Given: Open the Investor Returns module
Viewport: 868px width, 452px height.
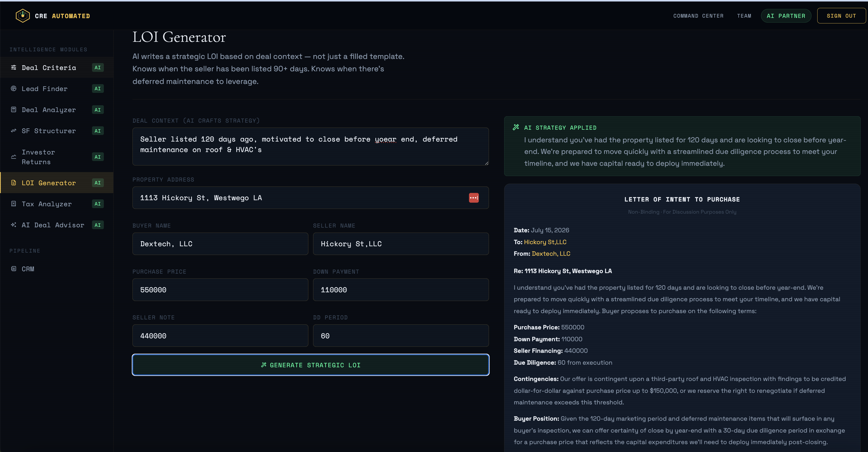Looking at the screenshot, I should (57, 157).
